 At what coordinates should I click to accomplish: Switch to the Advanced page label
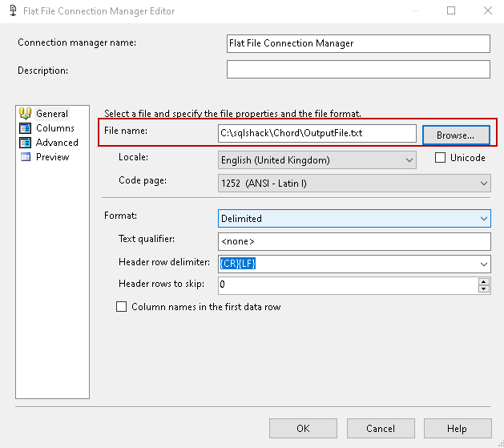click(57, 143)
